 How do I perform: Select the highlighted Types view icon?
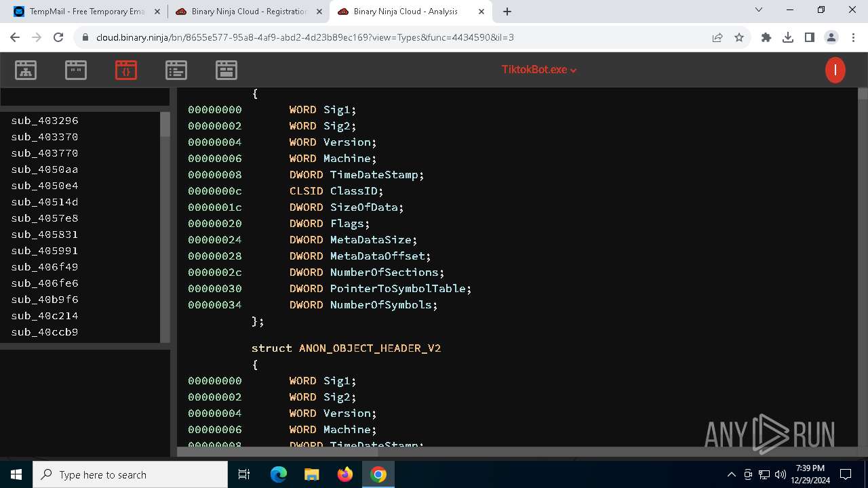[x=126, y=70]
